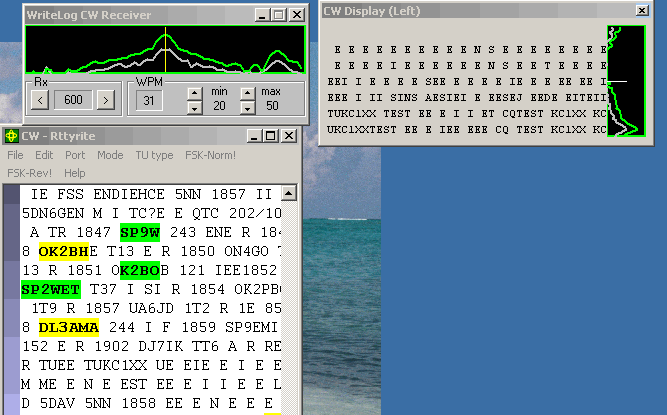Click the callsign UA6JD in decoded text

[x=152, y=308]
